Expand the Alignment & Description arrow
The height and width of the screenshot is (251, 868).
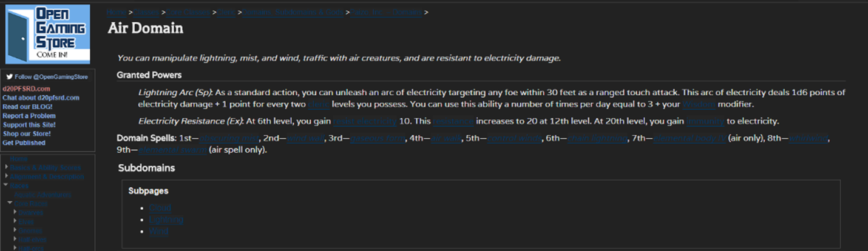6,176
